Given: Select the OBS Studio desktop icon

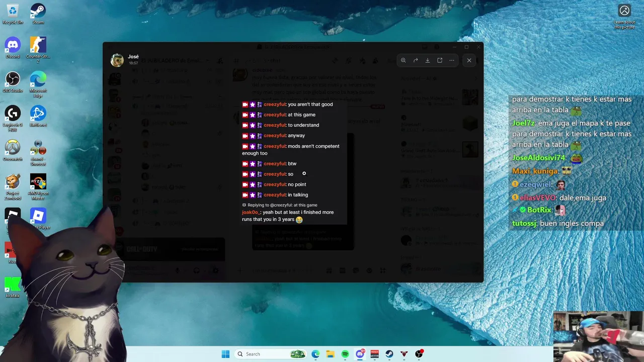Looking at the screenshot, I should tap(13, 82).
